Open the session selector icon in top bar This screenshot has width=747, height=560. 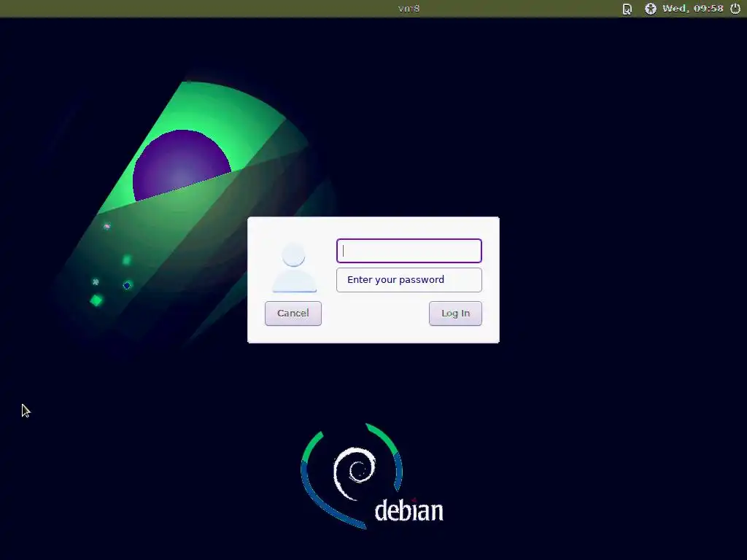click(627, 9)
